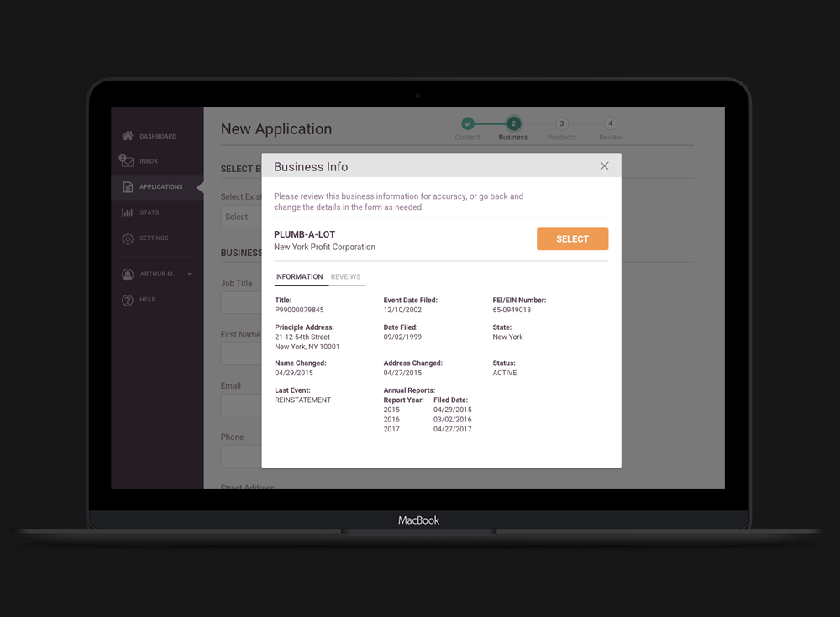This screenshot has height=617, width=840.
Task: Click date filed 09/02/1999
Action: pos(402,337)
